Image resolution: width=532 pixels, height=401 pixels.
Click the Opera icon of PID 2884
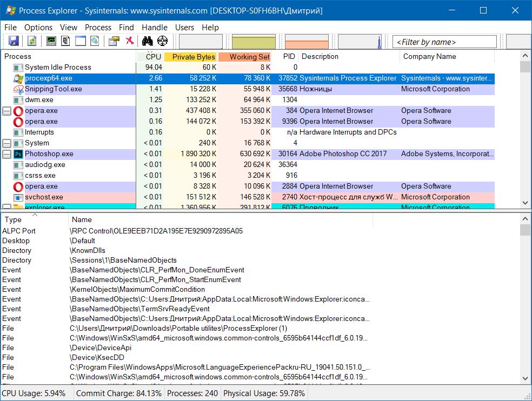click(x=18, y=186)
